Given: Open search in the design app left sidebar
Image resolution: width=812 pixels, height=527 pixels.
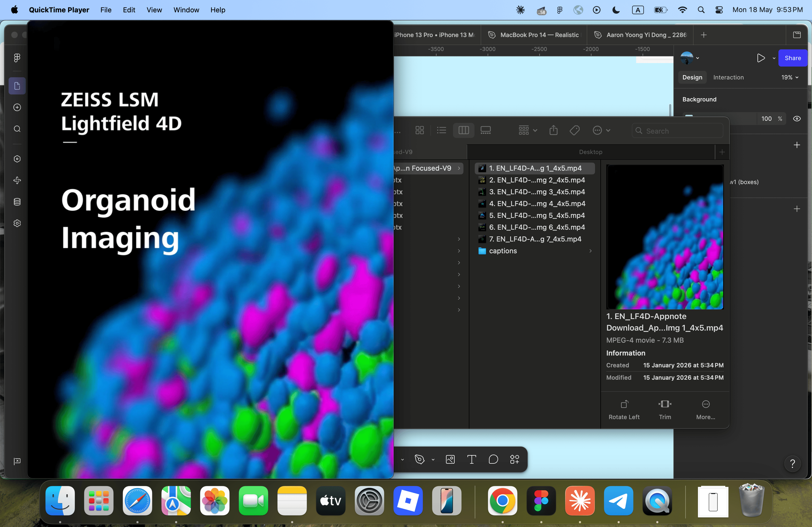Looking at the screenshot, I should tap(17, 129).
